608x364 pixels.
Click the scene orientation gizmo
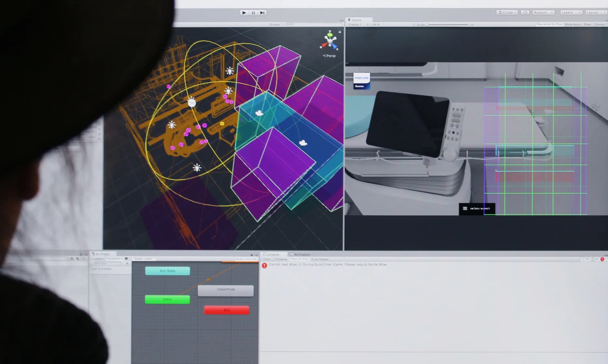[330, 41]
